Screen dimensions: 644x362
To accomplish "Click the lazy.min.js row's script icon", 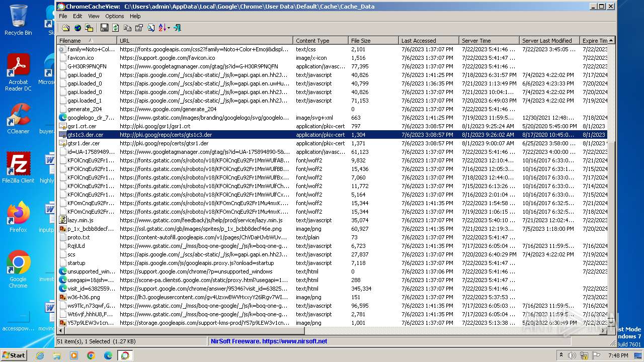I will tap(62, 220).
